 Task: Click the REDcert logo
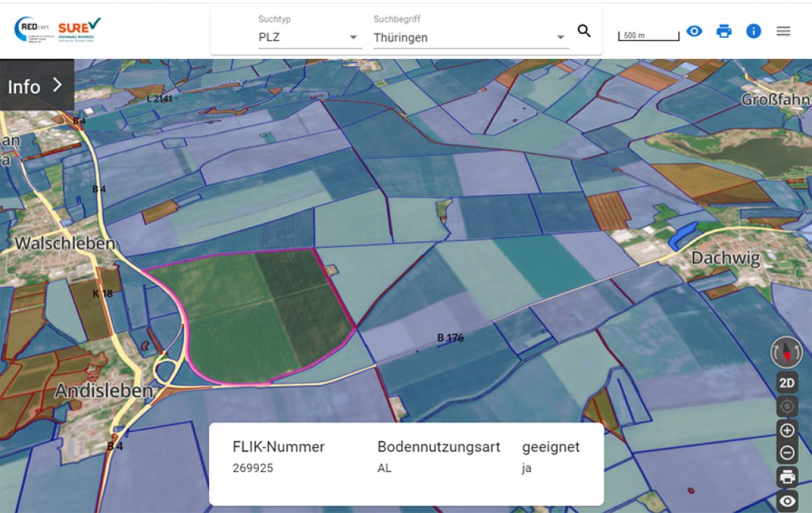coord(32,29)
